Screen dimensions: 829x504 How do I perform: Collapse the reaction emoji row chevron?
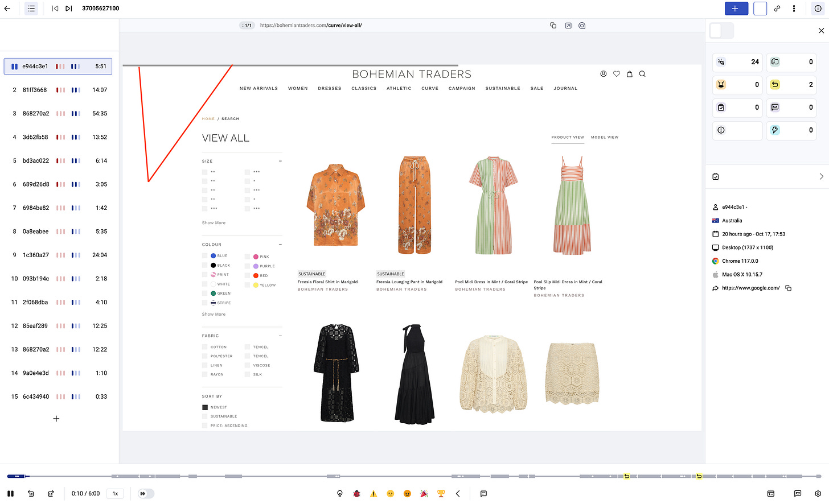click(x=458, y=494)
